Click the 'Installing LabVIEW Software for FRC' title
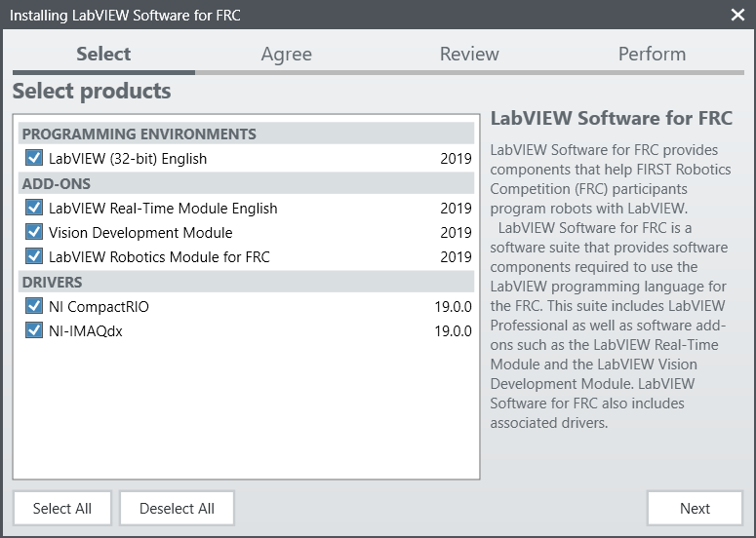This screenshot has height=538, width=756. 125,16
